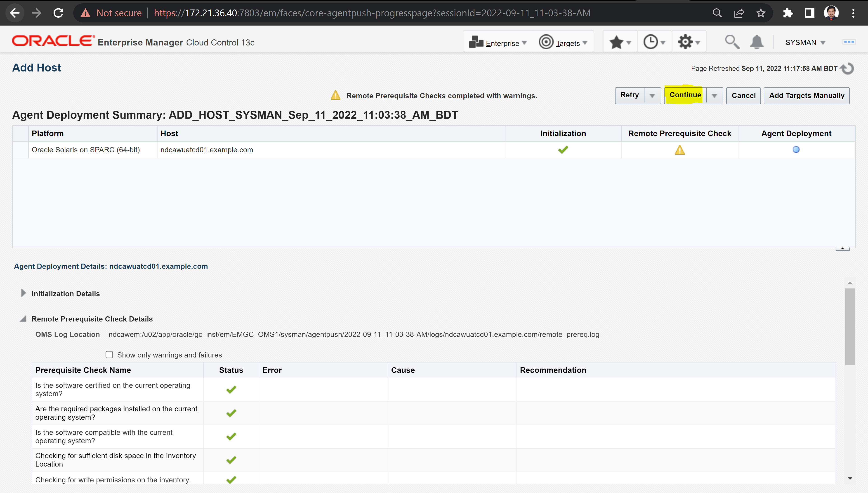868x493 pixels.
Task: Click Add Targets Manually
Action: (807, 96)
